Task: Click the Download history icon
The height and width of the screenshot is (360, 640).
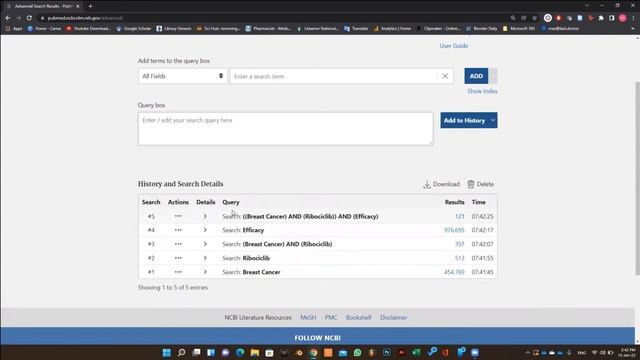Action: [x=427, y=184]
